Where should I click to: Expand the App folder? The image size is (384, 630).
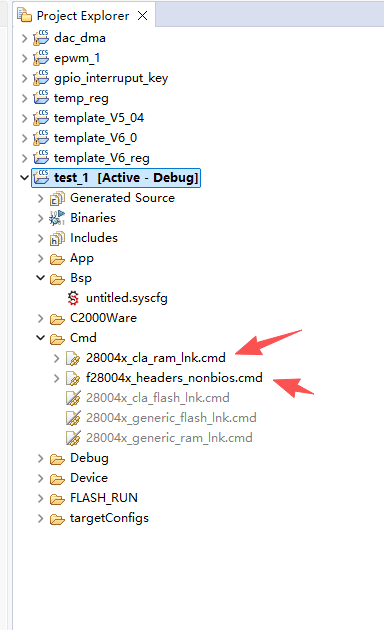(40, 258)
